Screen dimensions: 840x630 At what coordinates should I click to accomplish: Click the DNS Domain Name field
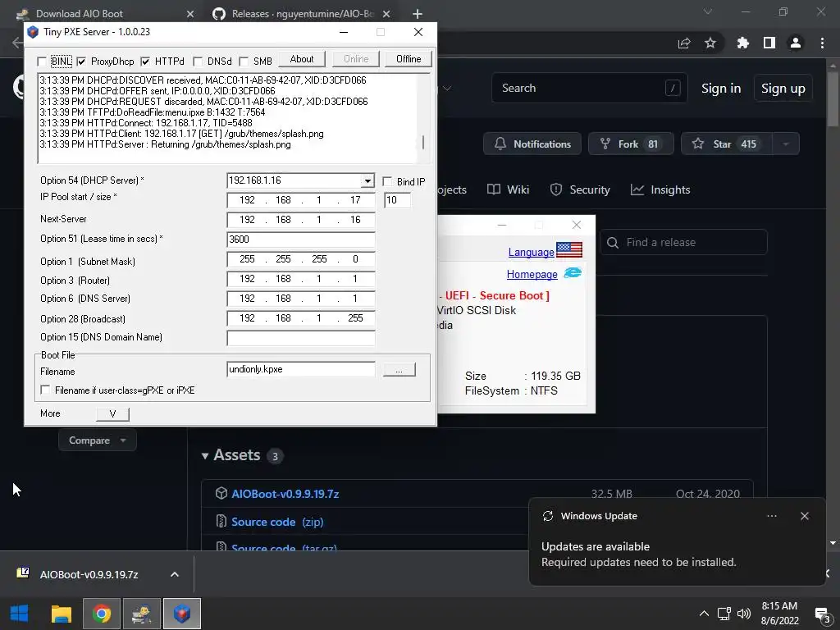300,338
